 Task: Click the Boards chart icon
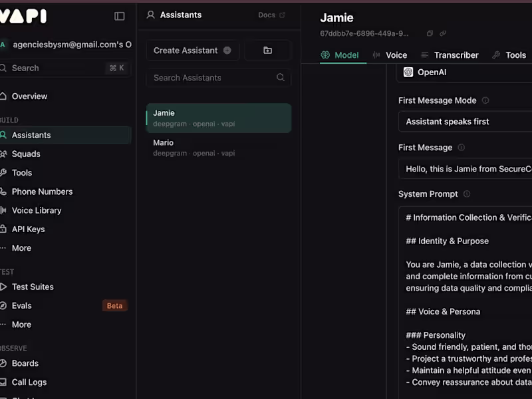click(3, 363)
